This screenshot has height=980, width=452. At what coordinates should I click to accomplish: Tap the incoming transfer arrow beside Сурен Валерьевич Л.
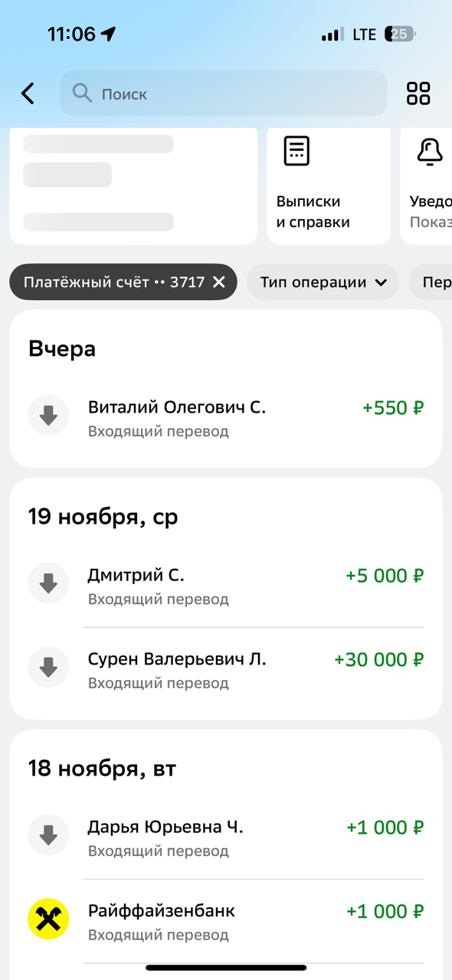click(x=48, y=667)
